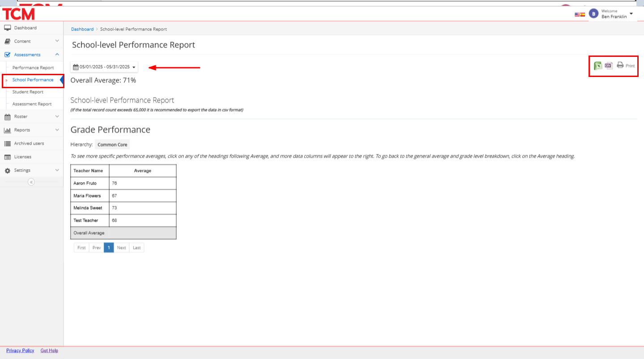Select the Common Core hierarchy tag
Viewport: 644px width, 359px height.
[x=112, y=145]
